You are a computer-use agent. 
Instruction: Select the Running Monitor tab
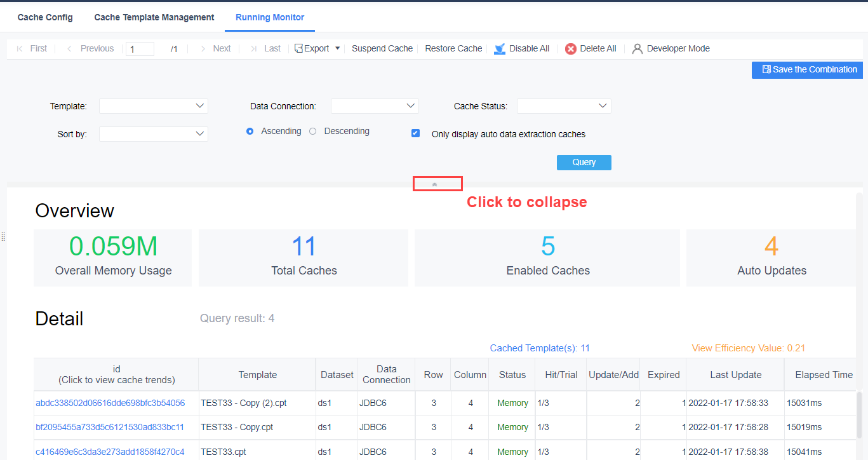click(270, 17)
